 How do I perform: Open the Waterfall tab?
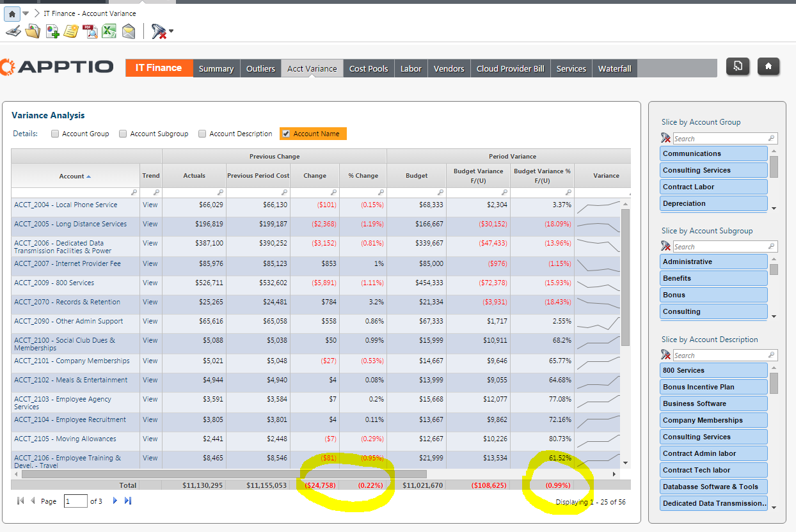click(x=614, y=68)
